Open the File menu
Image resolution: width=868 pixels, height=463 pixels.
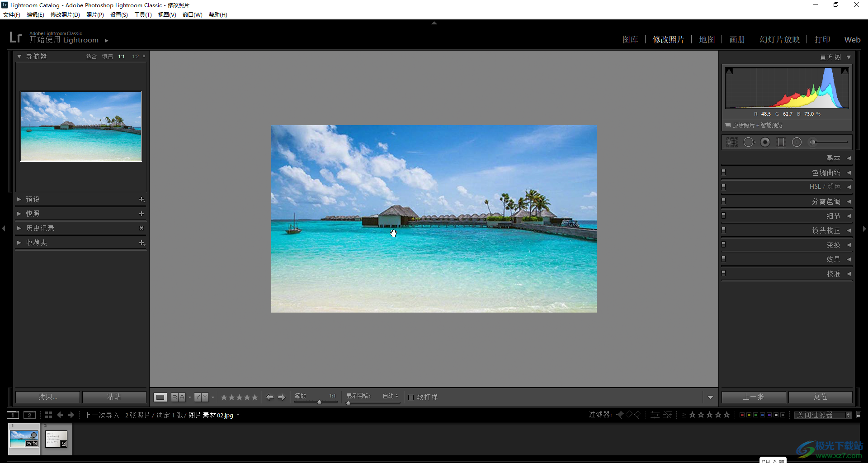12,15
